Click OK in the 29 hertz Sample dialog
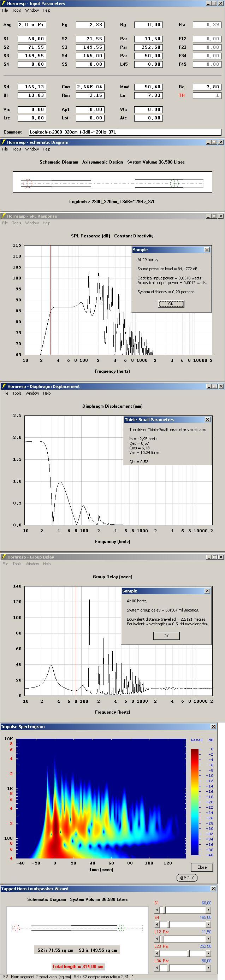 (x=171, y=303)
